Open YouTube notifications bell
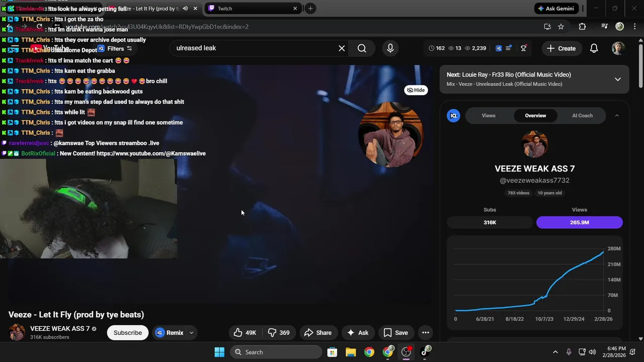 594,48
